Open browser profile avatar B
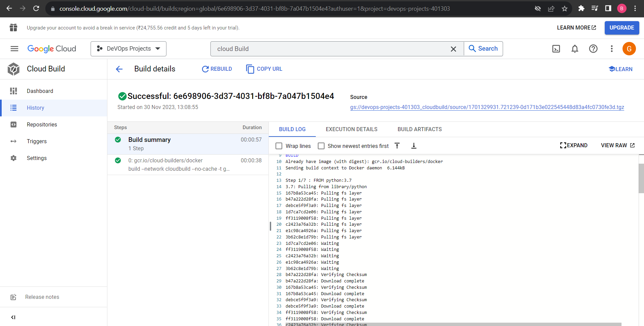Viewport: 644px width, 326px height. [x=622, y=8]
